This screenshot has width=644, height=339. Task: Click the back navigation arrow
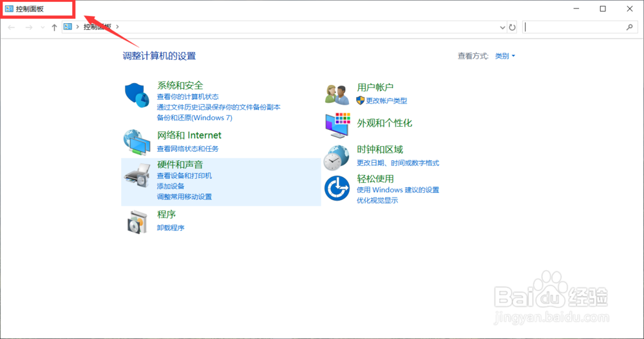pos(12,27)
